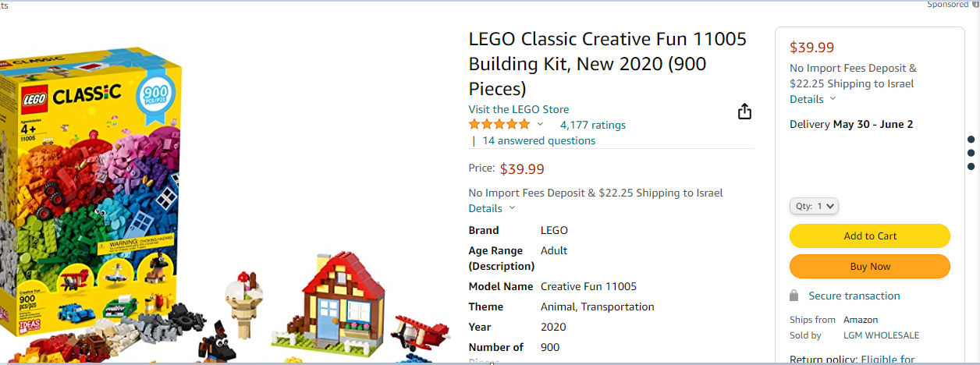
Task: Expand the star rating breakdown chevron
Action: click(x=540, y=125)
